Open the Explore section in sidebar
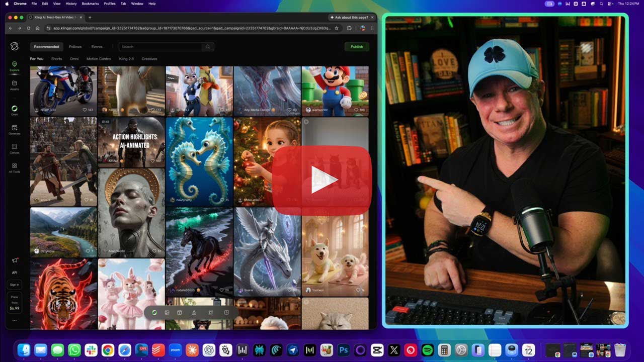The width and height of the screenshot is (644, 362). click(15, 65)
